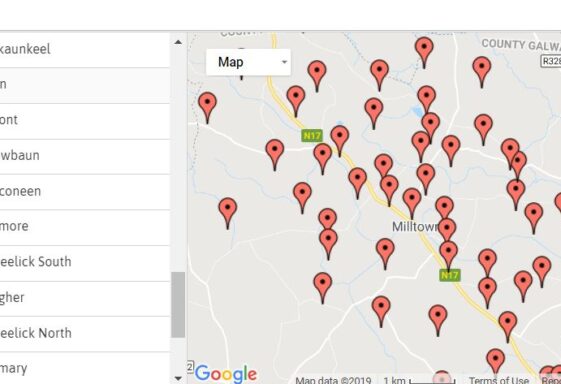Pick the 'more' list row

pyautogui.click(x=84, y=227)
